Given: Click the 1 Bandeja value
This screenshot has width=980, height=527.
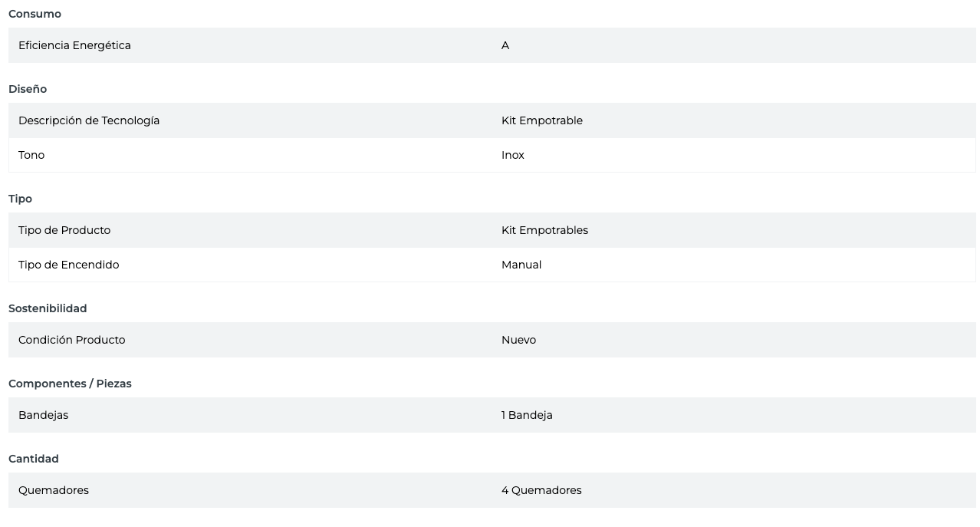Looking at the screenshot, I should [527, 415].
